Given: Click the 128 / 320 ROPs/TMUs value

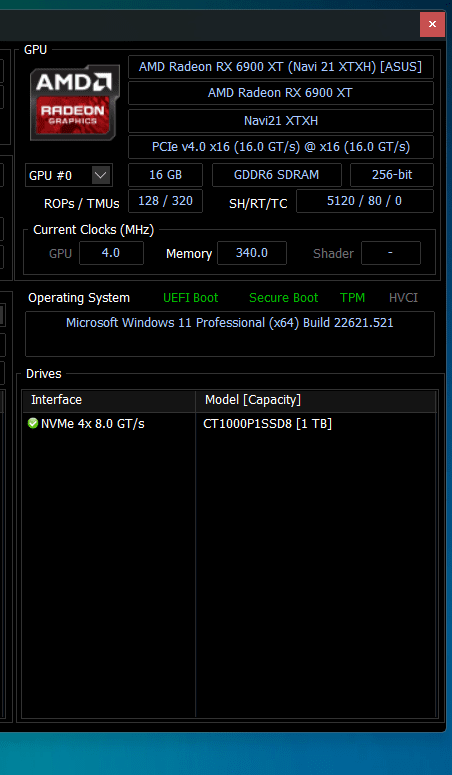Looking at the screenshot, I should tap(165, 201).
